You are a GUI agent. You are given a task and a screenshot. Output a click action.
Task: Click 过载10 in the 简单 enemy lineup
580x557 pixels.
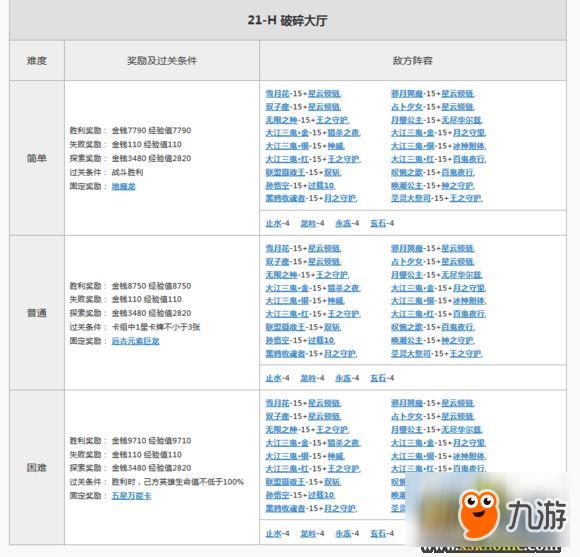pyautogui.click(x=321, y=185)
